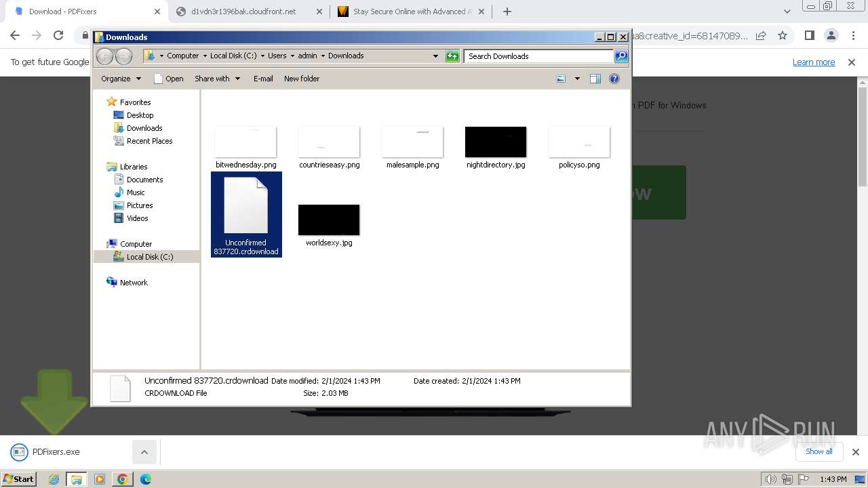Click the Learn more link
The image size is (868, 488).
(814, 62)
